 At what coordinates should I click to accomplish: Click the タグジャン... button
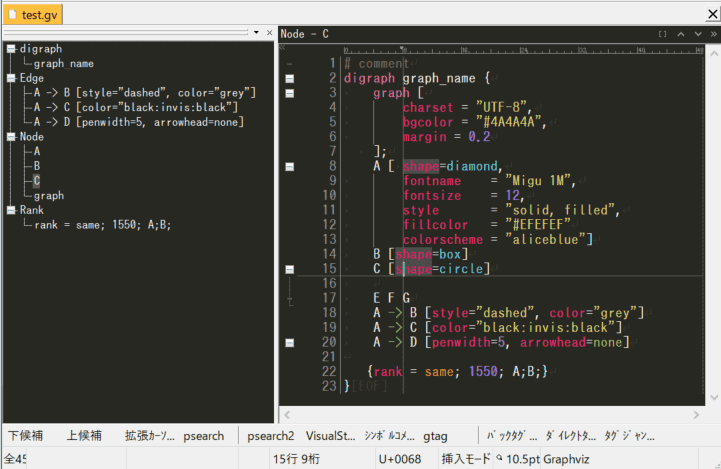[x=629, y=435]
